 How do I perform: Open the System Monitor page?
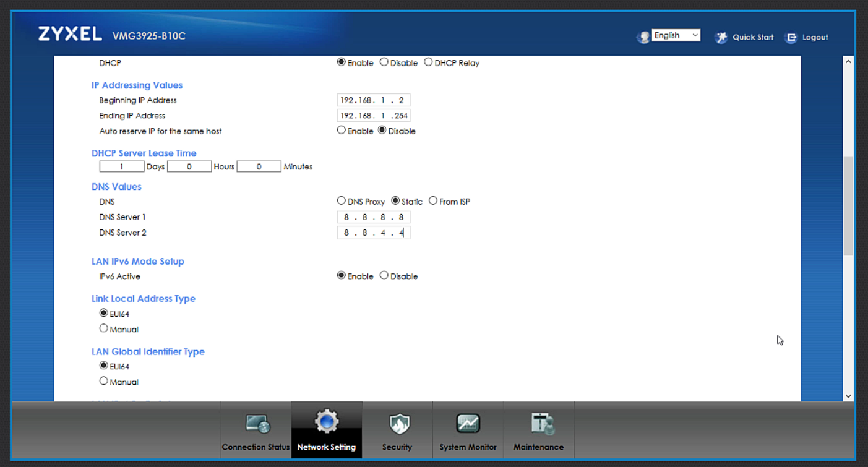(468, 430)
